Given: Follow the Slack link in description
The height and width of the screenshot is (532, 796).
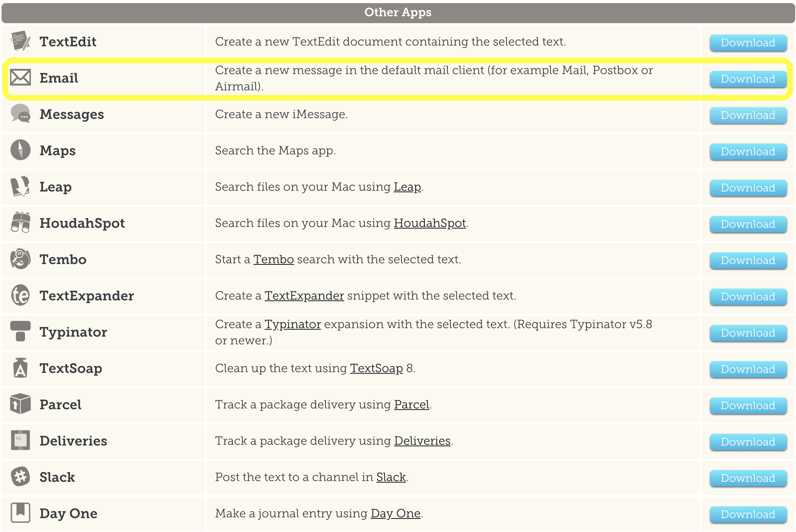Looking at the screenshot, I should click(391, 477).
